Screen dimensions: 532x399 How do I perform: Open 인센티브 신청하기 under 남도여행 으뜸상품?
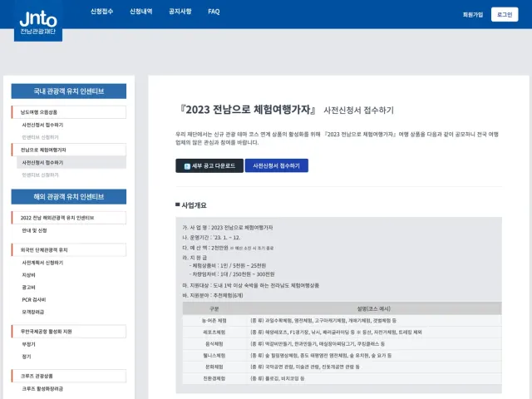[41, 137]
